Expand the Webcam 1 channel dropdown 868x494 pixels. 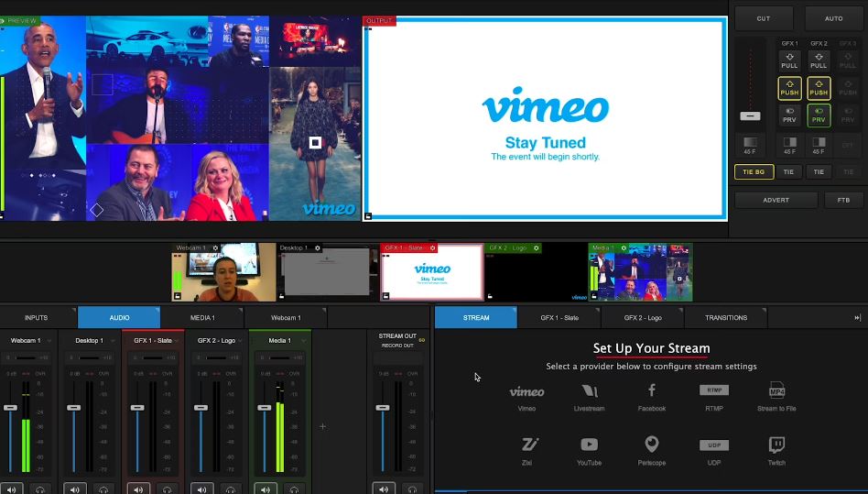(49, 341)
